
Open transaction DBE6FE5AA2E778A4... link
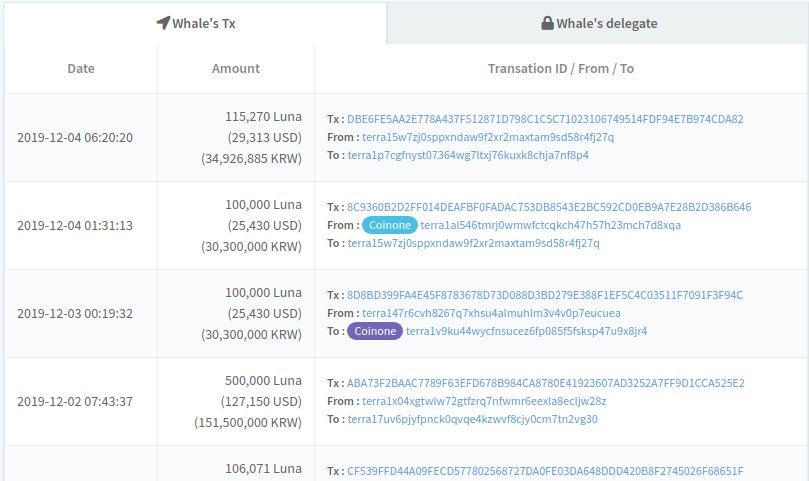545,119
